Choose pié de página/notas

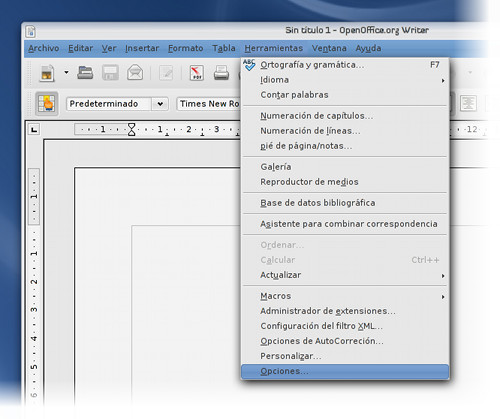point(345,146)
